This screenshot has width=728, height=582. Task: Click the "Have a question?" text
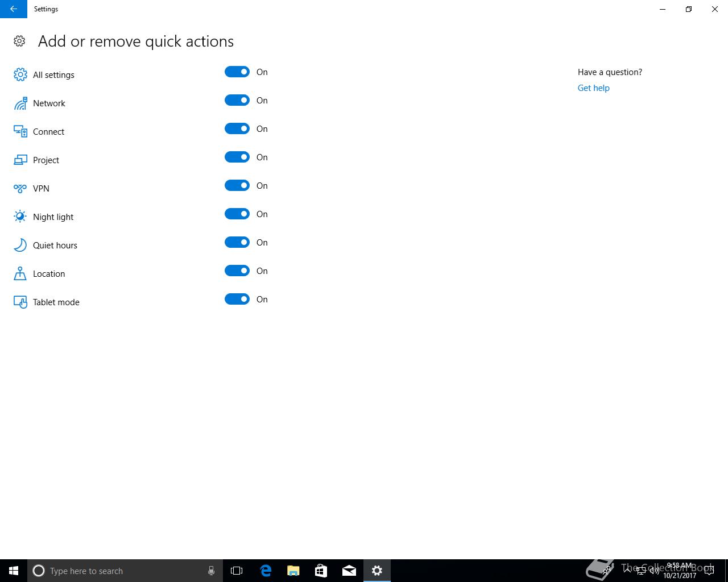610,72
